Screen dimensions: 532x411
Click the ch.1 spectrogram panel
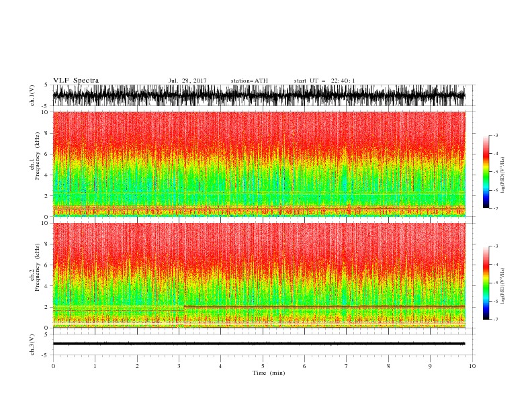click(x=259, y=164)
